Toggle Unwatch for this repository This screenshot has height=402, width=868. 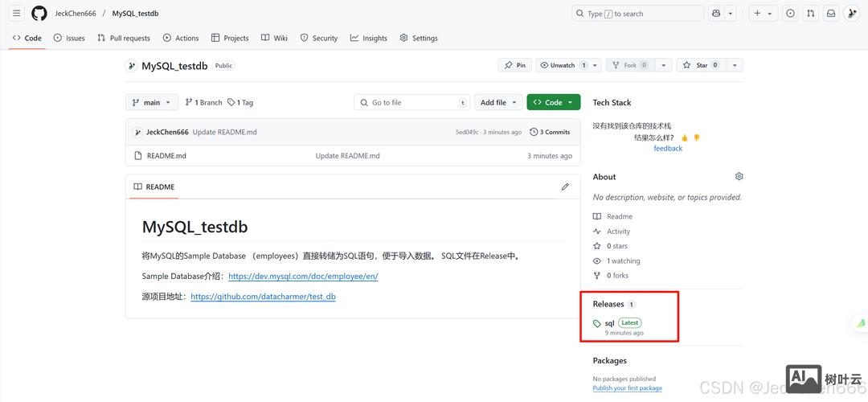(x=563, y=65)
